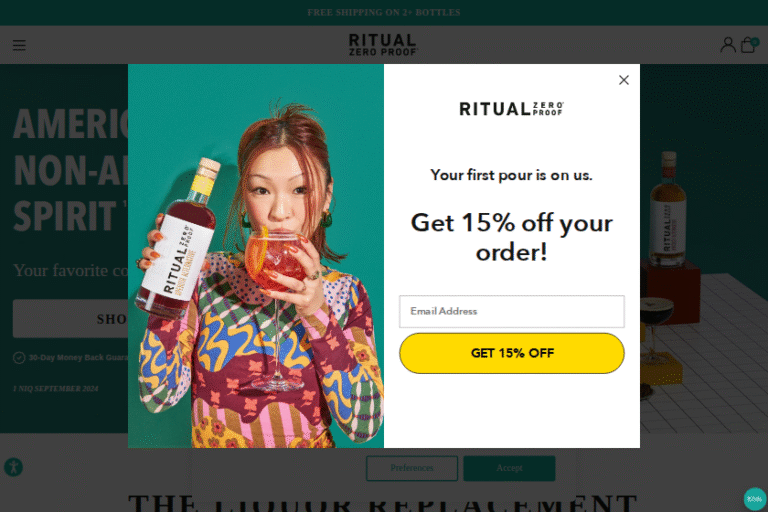Open the teal floating widget bubble
The height and width of the screenshot is (512, 768).
tap(754, 499)
